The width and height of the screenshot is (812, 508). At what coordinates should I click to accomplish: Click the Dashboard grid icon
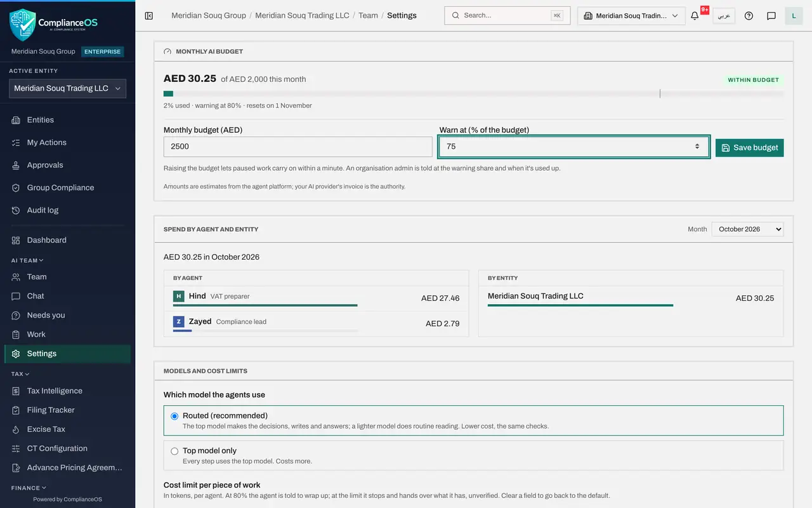click(16, 240)
